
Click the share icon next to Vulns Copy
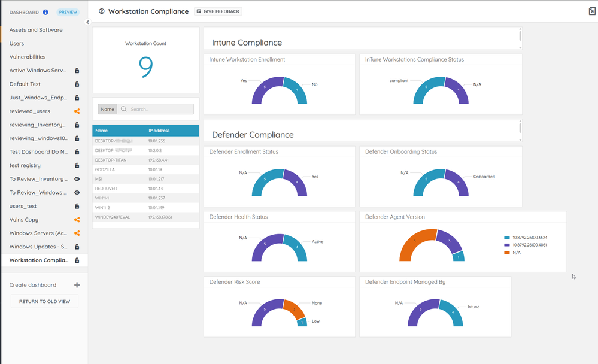77,220
